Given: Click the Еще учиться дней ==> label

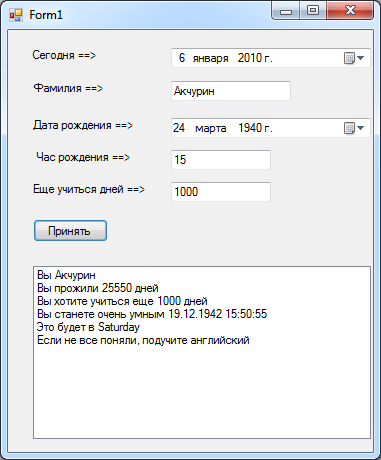Looking at the screenshot, I should [x=89, y=189].
